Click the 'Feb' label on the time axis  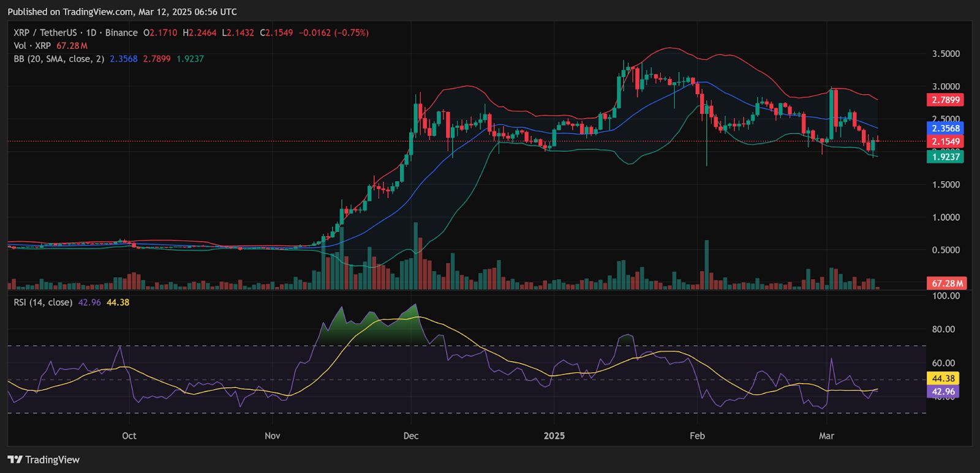pyautogui.click(x=697, y=436)
